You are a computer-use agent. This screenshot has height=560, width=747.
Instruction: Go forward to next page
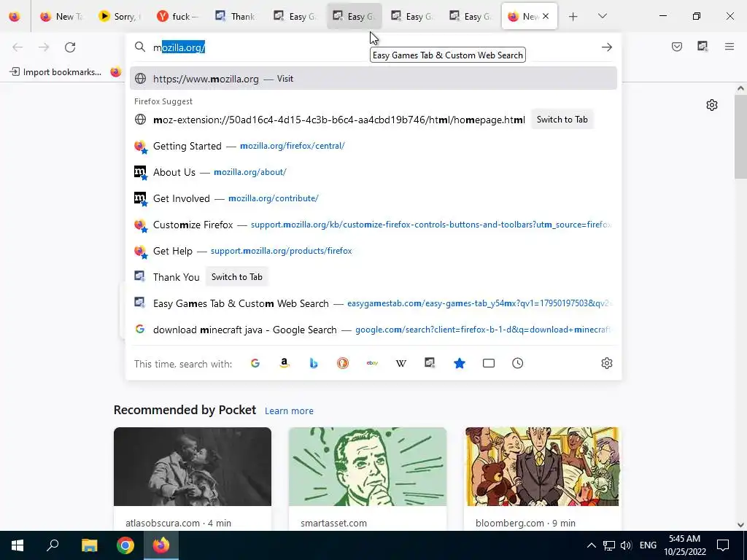click(44, 47)
